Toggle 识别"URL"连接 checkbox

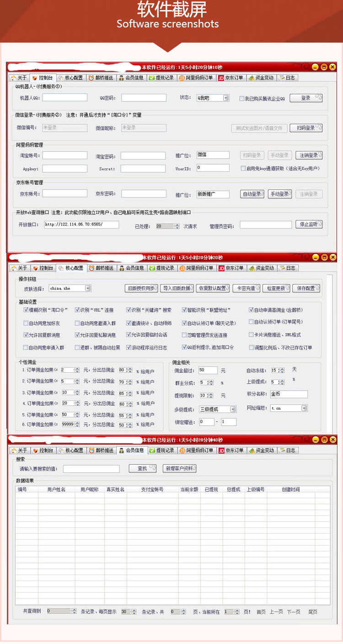pyautogui.click(x=77, y=310)
